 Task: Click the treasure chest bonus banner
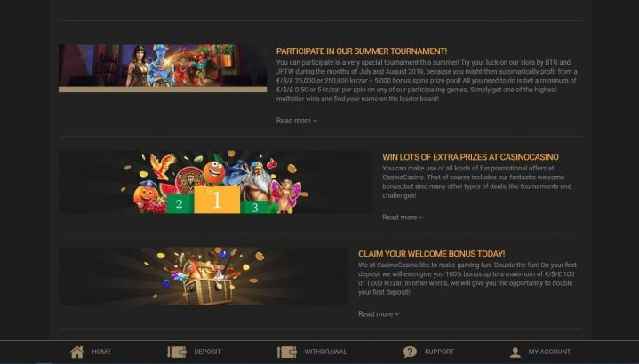(204, 276)
